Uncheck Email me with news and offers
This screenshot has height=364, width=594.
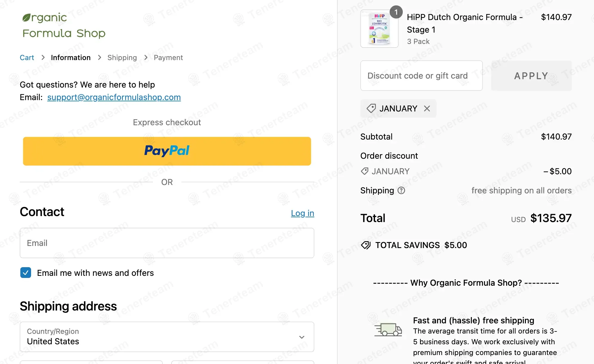point(26,273)
